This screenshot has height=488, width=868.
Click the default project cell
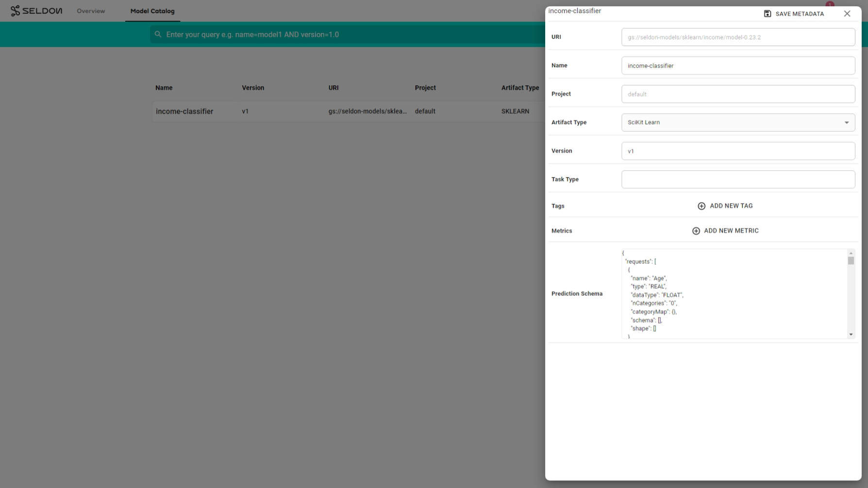[425, 111]
